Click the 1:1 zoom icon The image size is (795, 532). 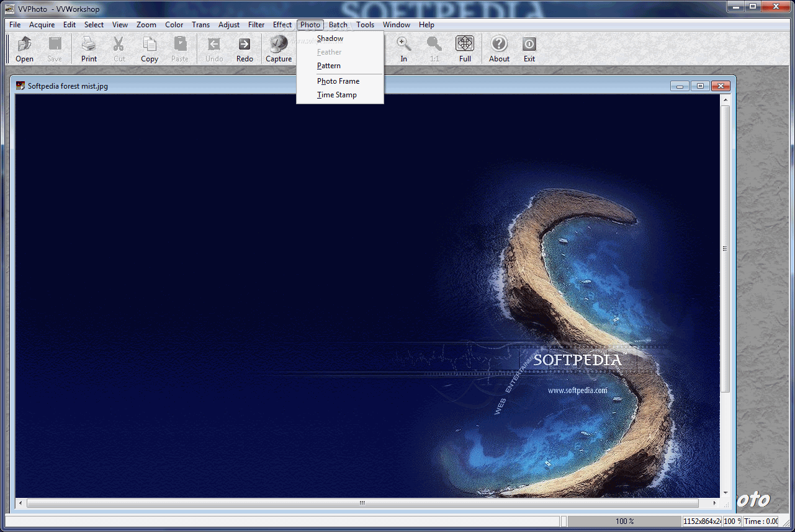coord(434,44)
